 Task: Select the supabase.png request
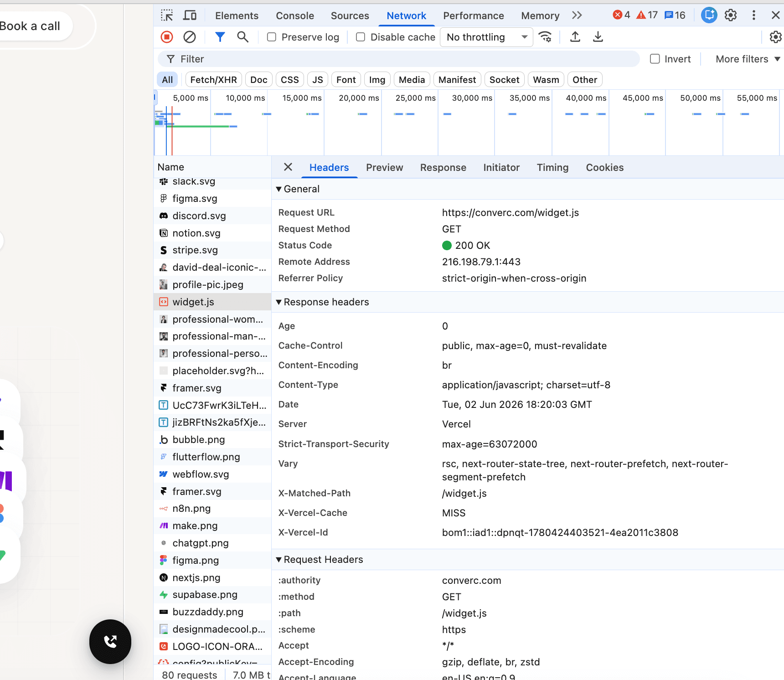point(212,594)
